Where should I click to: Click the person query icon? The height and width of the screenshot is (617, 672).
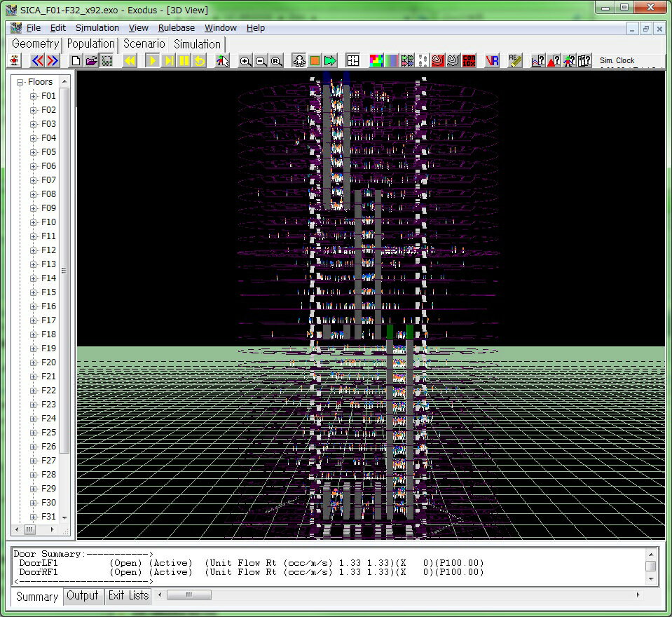[569, 60]
